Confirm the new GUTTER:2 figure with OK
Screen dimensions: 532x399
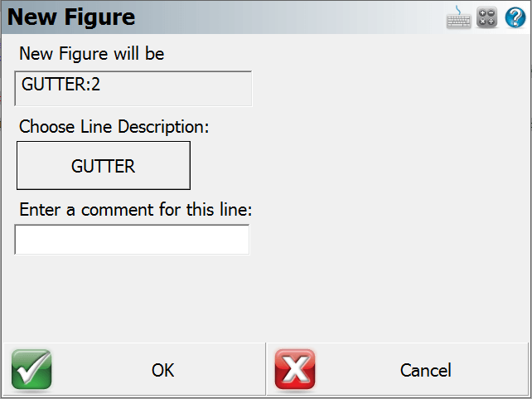pos(162,370)
